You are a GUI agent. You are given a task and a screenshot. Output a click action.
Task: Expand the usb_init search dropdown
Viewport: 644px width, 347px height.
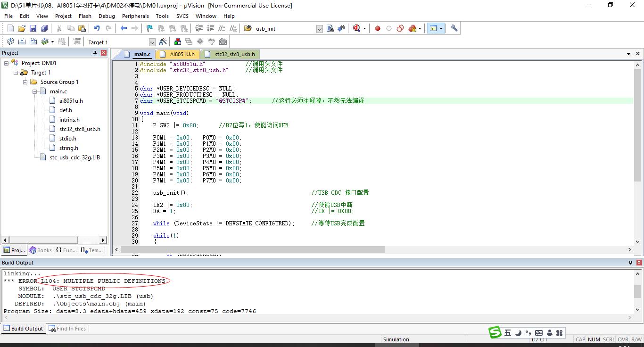(x=319, y=29)
